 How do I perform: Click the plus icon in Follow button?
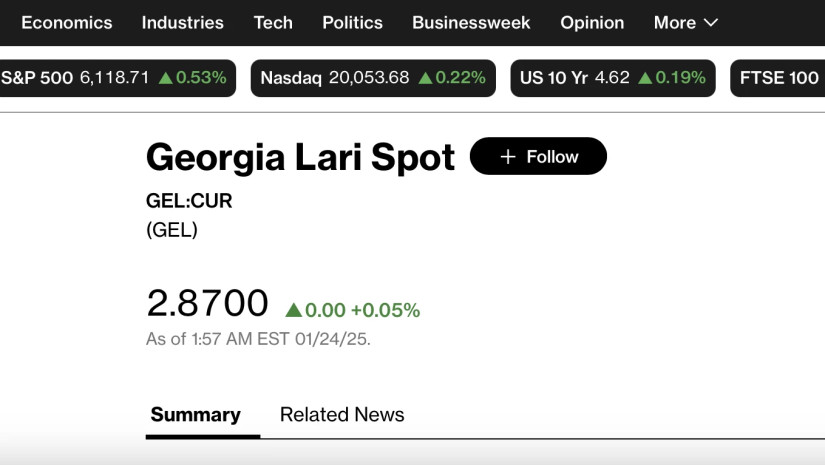(x=508, y=157)
